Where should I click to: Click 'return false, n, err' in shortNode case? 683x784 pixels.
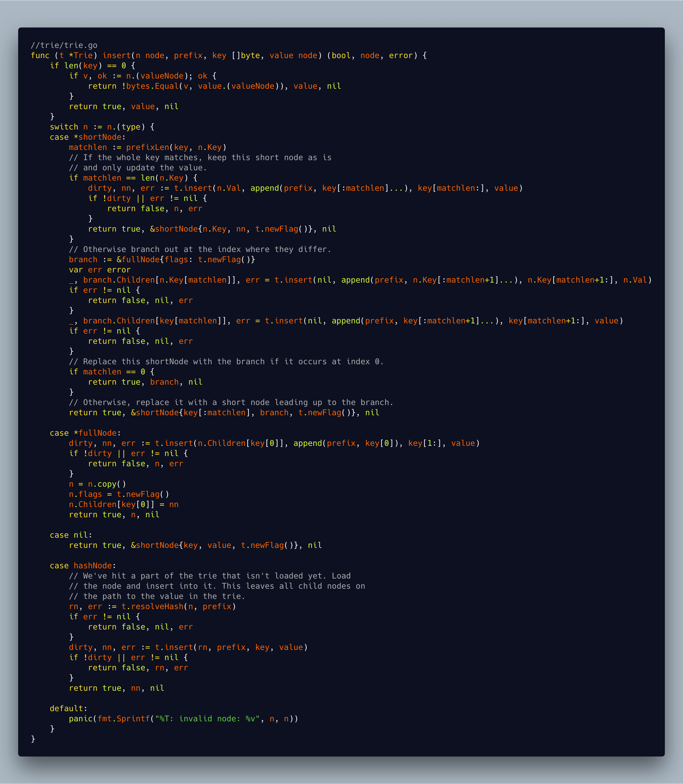pos(155,209)
